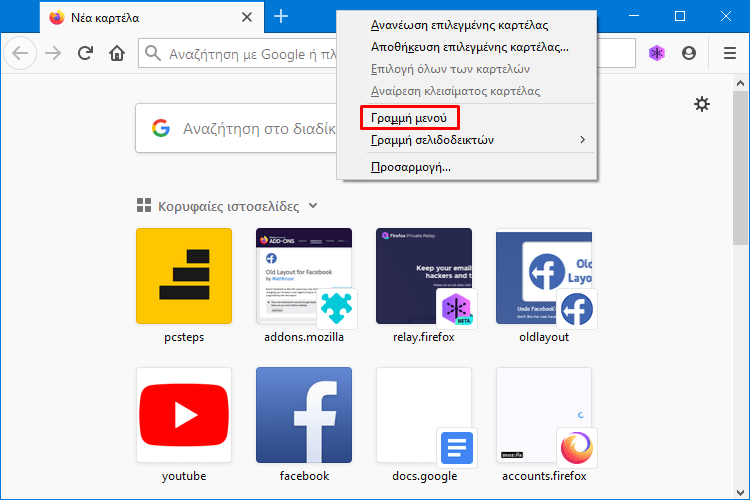Screen dimensions: 750x500
Task: Open the hamburger application menu
Action: [729, 53]
